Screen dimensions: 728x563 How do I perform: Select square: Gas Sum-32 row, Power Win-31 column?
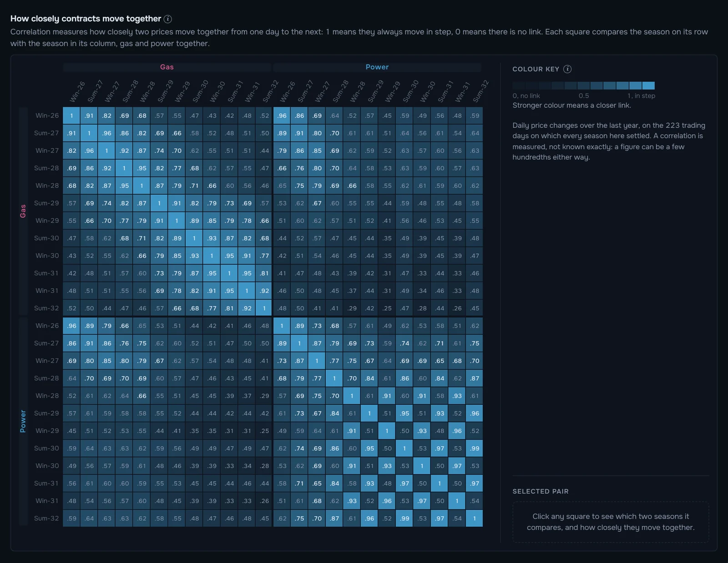(x=457, y=308)
